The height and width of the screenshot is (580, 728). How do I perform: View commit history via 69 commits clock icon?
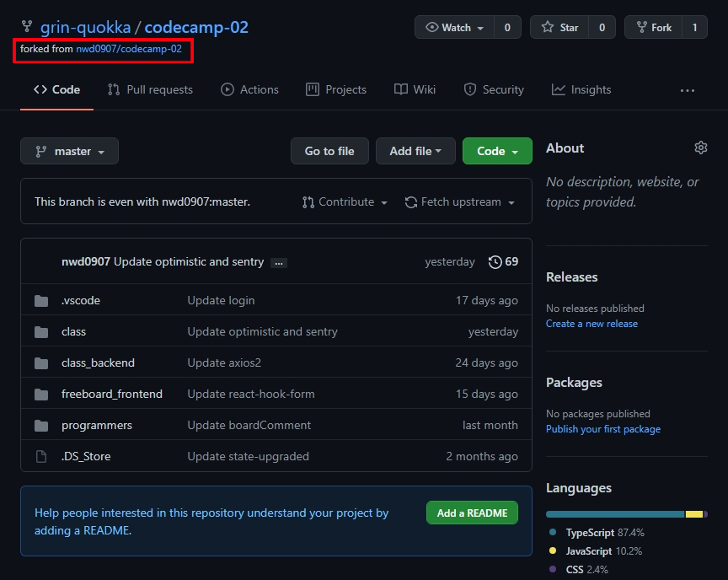click(503, 262)
